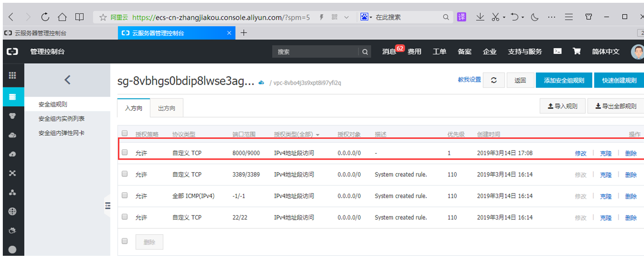Click 删除 link for port 22/22 rule
Screen dimensions: 644x261
tap(630, 218)
